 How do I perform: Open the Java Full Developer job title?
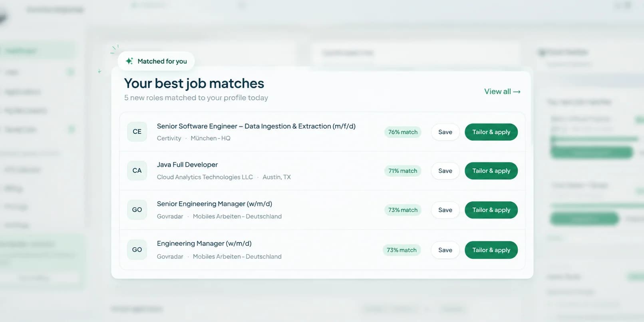[x=187, y=165]
